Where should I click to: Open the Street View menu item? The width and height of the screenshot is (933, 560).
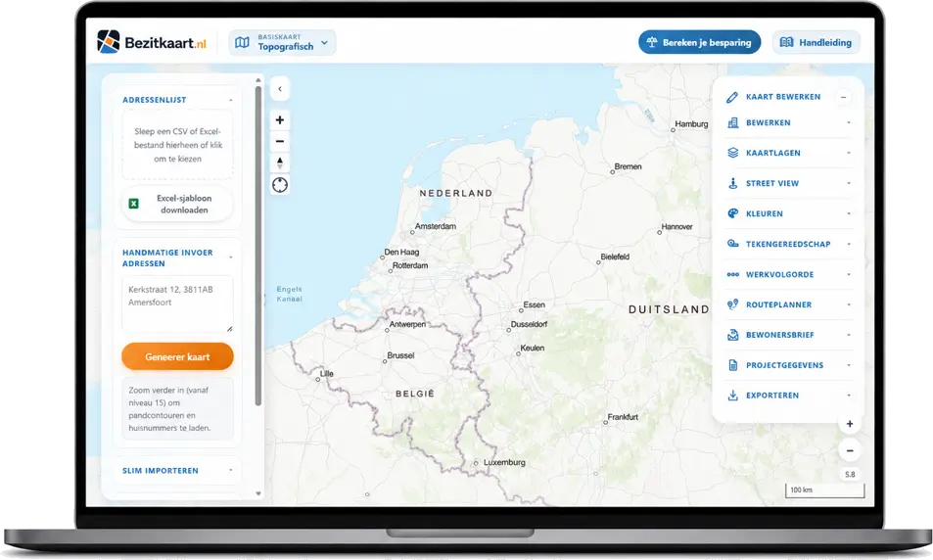[x=789, y=183]
